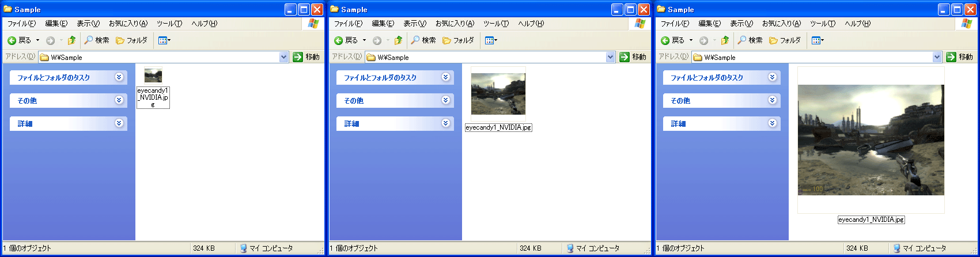Click Back button in right Sample window

pyautogui.click(x=672, y=40)
